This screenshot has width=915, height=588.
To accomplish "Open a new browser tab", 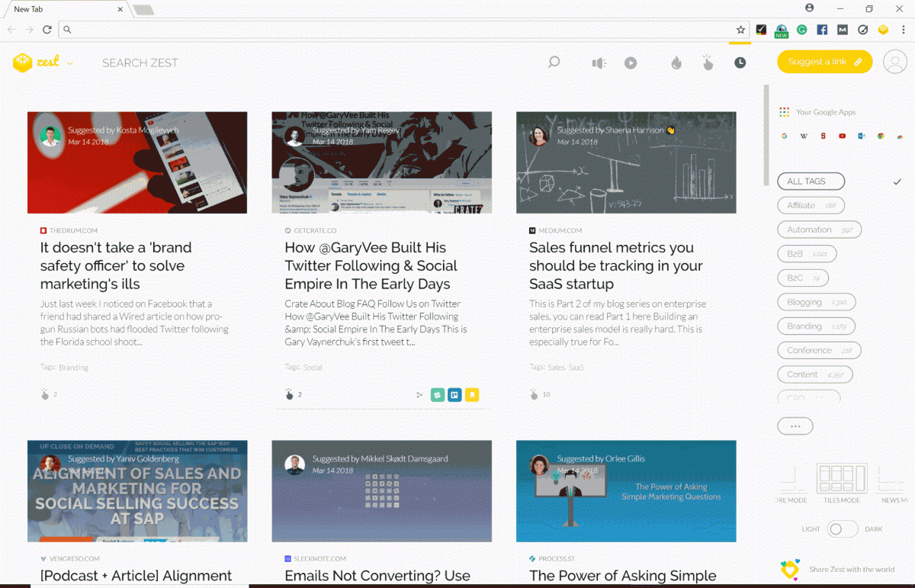I will coord(143,10).
